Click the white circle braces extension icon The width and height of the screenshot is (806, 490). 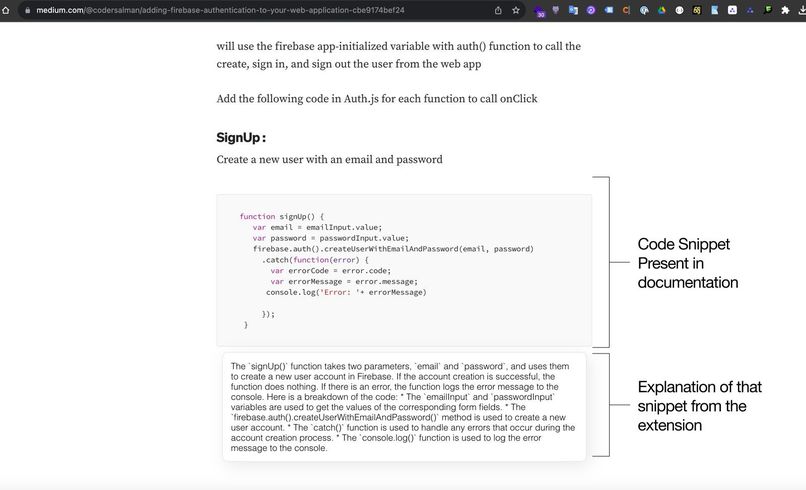(x=680, y=10)
